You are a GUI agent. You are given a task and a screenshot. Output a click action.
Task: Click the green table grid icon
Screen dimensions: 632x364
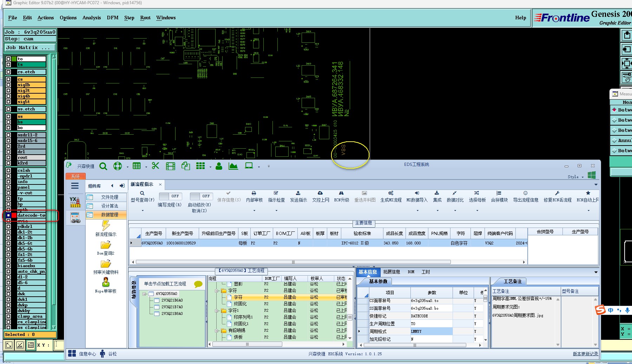tap(137, 166)
